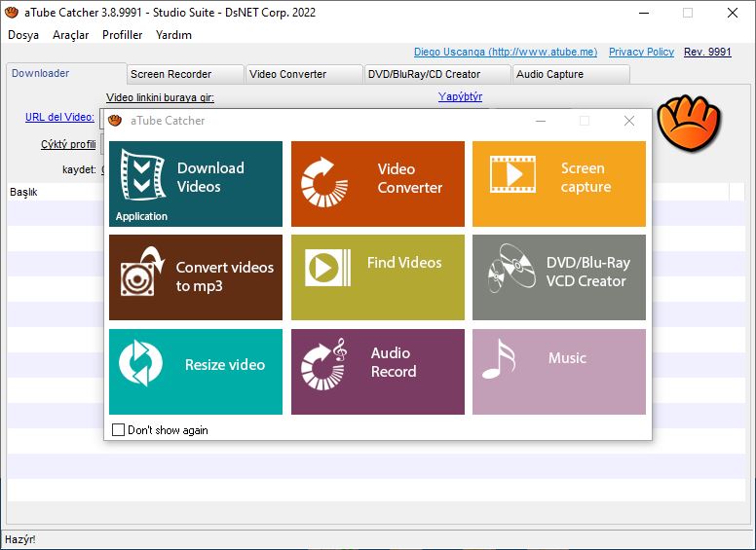
Task: Open the Find Videos tile label
Action: [404, 263]
